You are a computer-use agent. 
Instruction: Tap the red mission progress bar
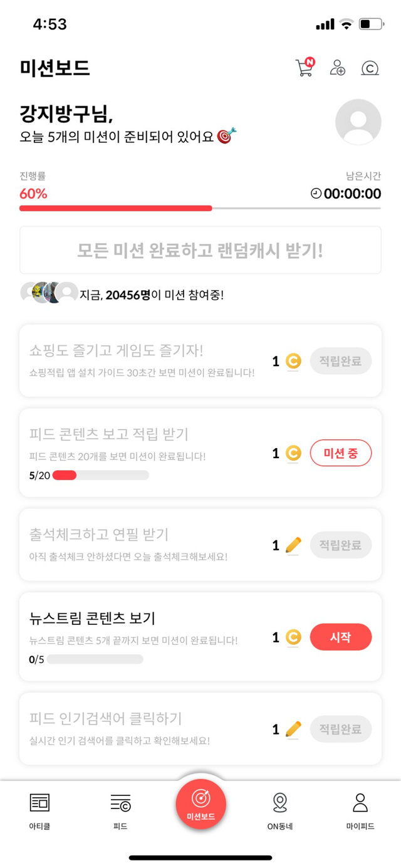[116, 208]
